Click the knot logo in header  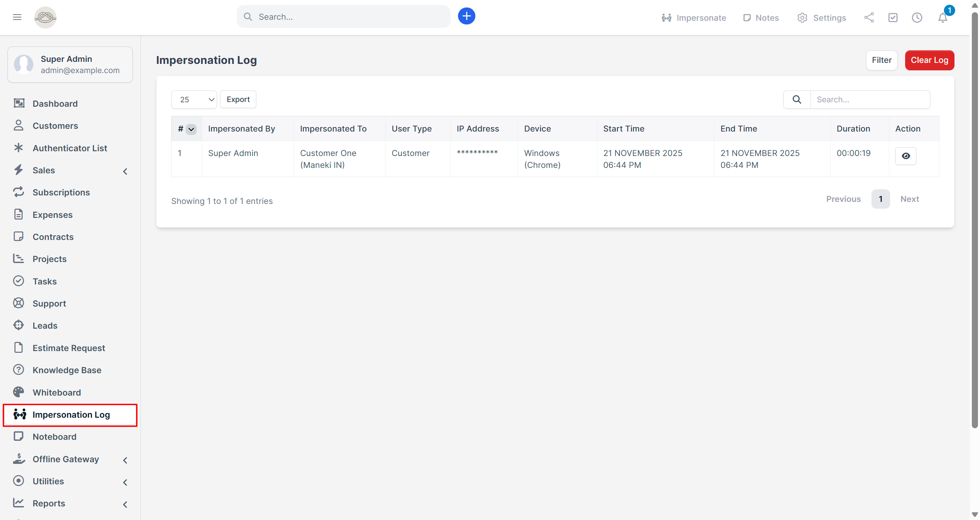45,17
